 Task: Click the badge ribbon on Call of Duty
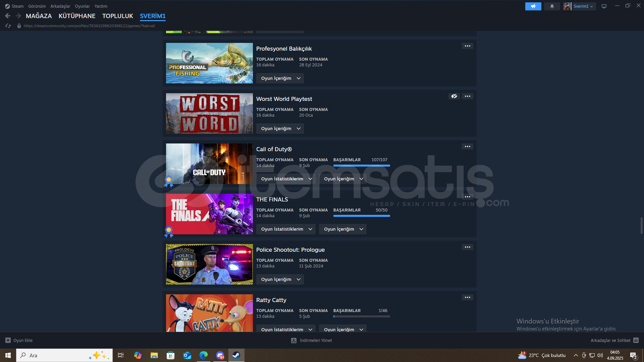pyautogui.click(x=169, y=181)
